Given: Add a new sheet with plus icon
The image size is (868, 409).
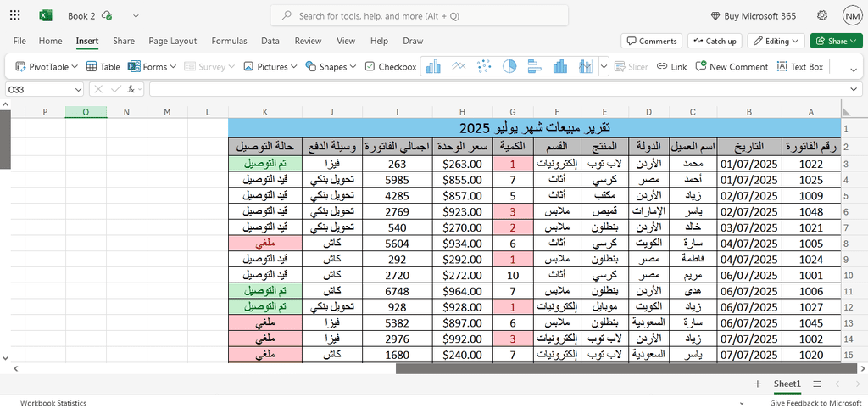Looking at the screenshot, I should coord(757,384).
